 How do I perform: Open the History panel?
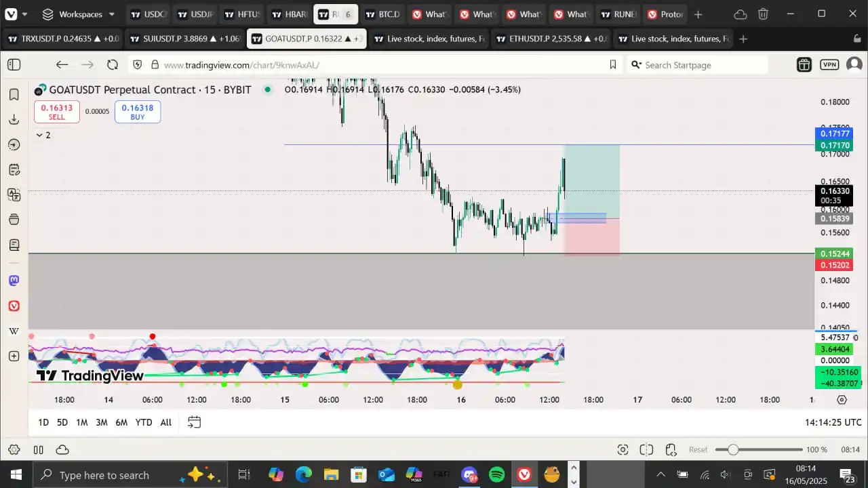(14, 144)
